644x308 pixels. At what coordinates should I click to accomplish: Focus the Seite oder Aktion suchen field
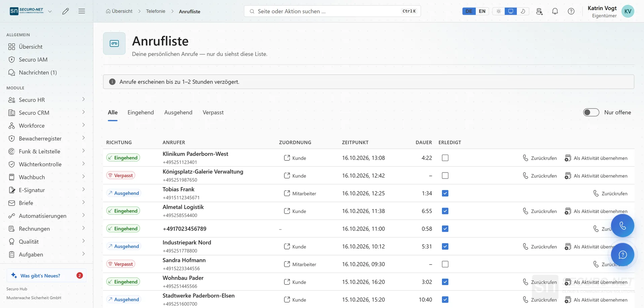(x=332, y=11)
